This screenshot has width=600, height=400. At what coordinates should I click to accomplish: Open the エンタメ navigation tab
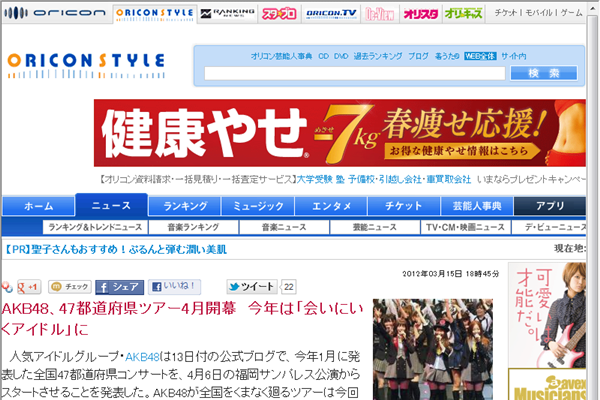coord(331,206)
